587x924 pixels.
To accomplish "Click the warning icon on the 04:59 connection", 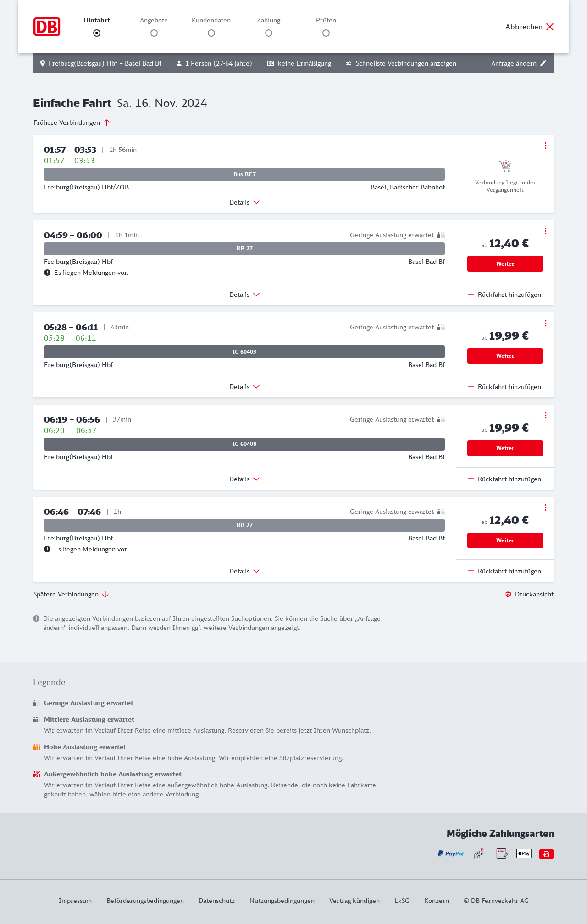I will coord(47,273).
